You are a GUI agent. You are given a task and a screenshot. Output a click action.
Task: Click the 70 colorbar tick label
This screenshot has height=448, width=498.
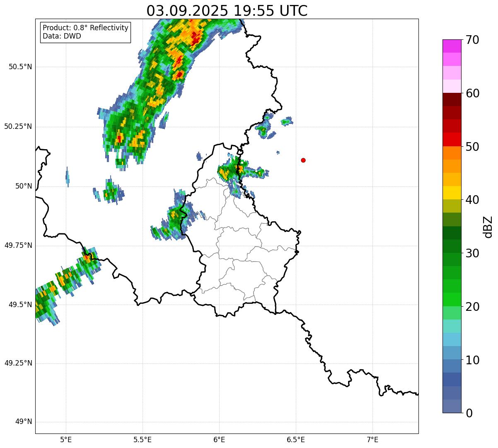(472, 40)
